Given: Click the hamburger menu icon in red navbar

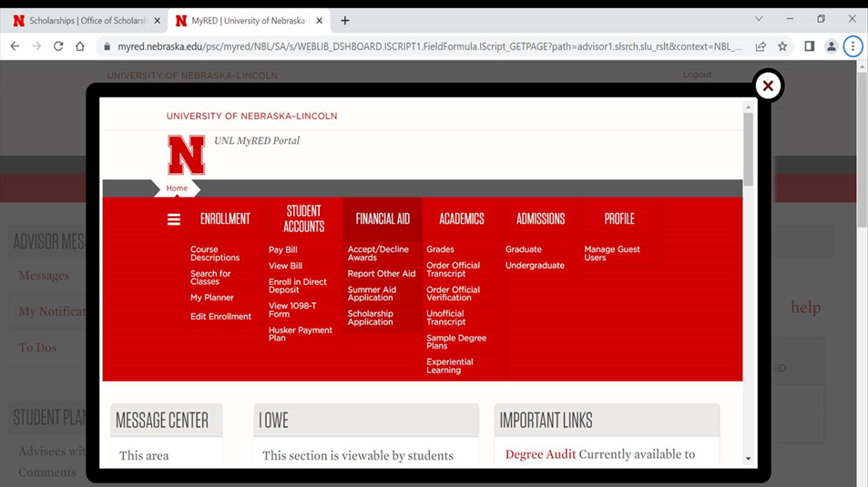Looking at the screenshot, I should pos(174,219).
